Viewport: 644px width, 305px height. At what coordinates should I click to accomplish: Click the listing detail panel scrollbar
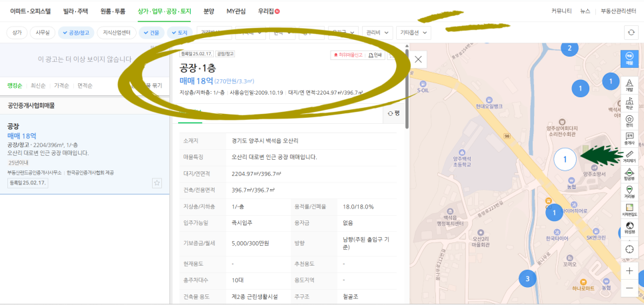[407, 89]
